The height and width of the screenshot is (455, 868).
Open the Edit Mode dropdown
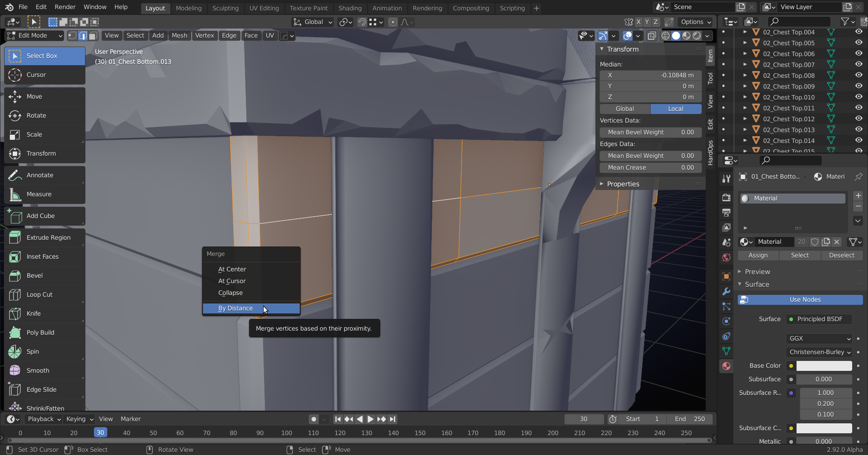click(34, 35)
